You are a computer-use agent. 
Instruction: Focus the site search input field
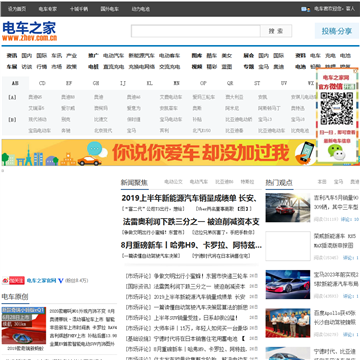pos(196,31)
